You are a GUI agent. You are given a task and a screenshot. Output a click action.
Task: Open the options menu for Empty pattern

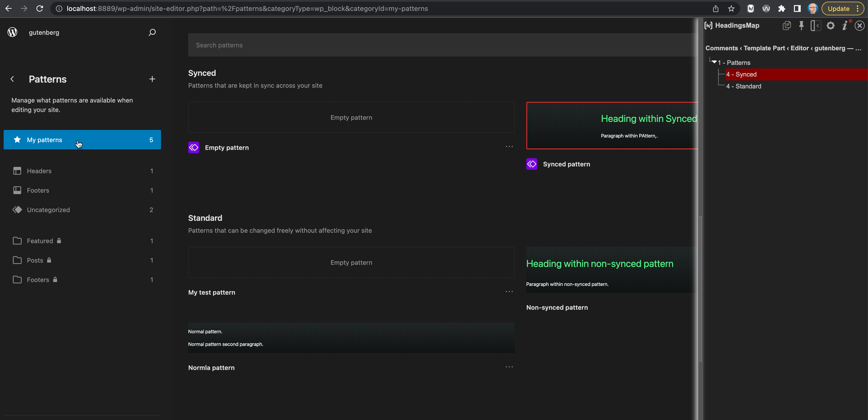pos(509,146)
